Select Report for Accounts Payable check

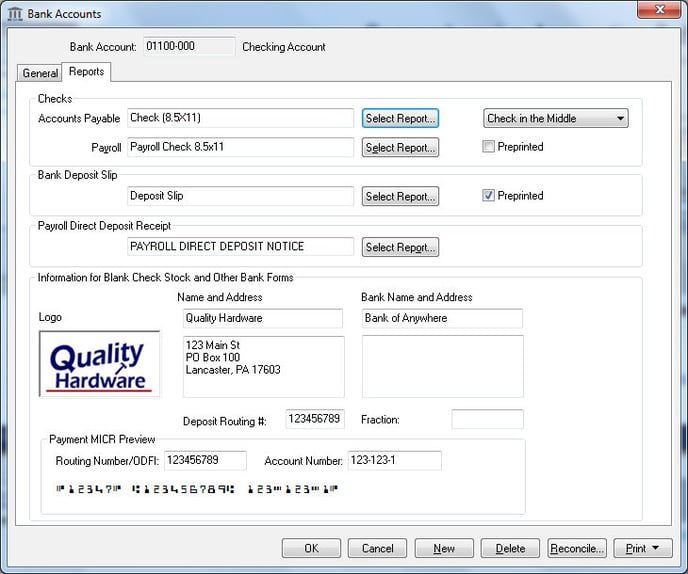[400, 118]
